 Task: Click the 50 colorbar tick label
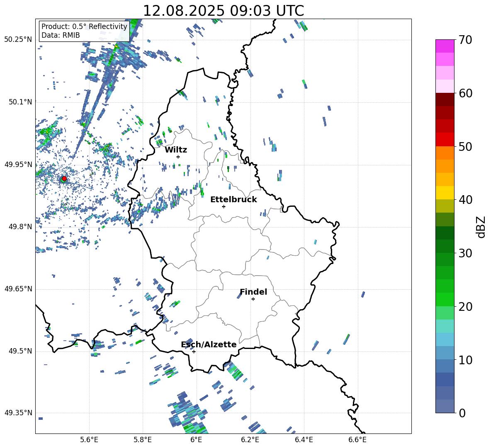click(466, 146)
